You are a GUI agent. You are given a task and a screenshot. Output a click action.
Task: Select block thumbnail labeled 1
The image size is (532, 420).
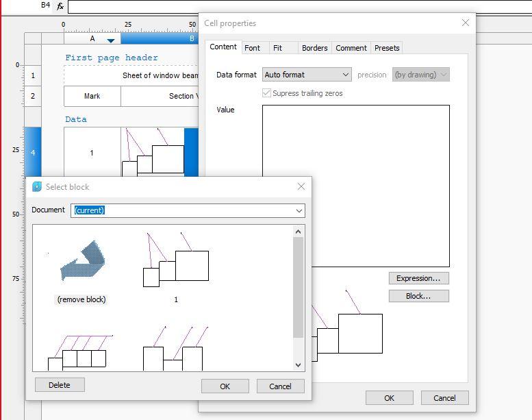[175, 260]
